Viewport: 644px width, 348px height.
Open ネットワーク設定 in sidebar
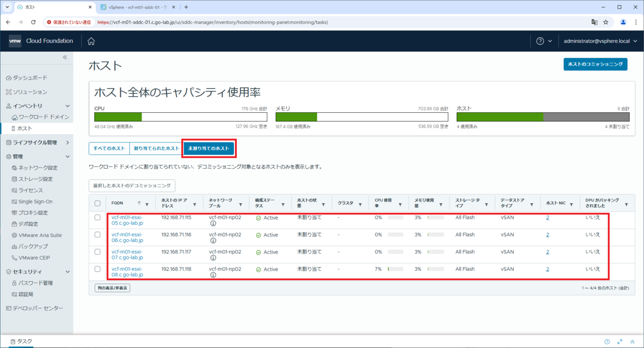tap(38, 168)
